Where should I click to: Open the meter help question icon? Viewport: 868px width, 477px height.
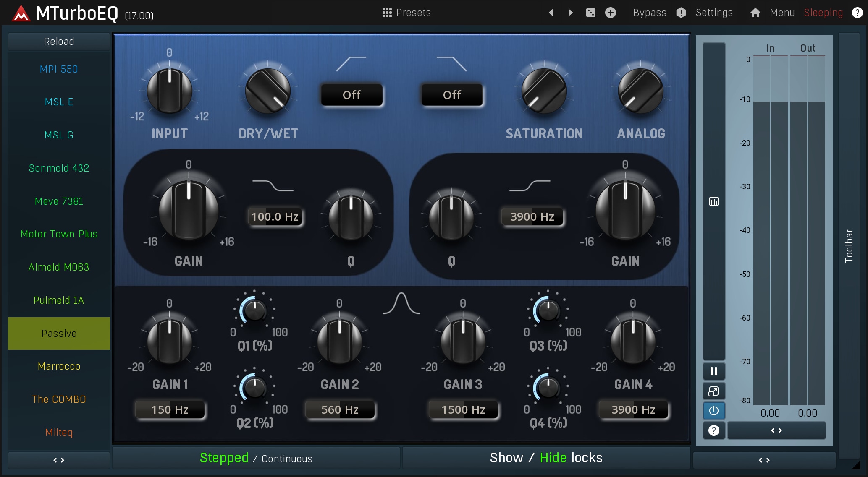coord(713,430)
